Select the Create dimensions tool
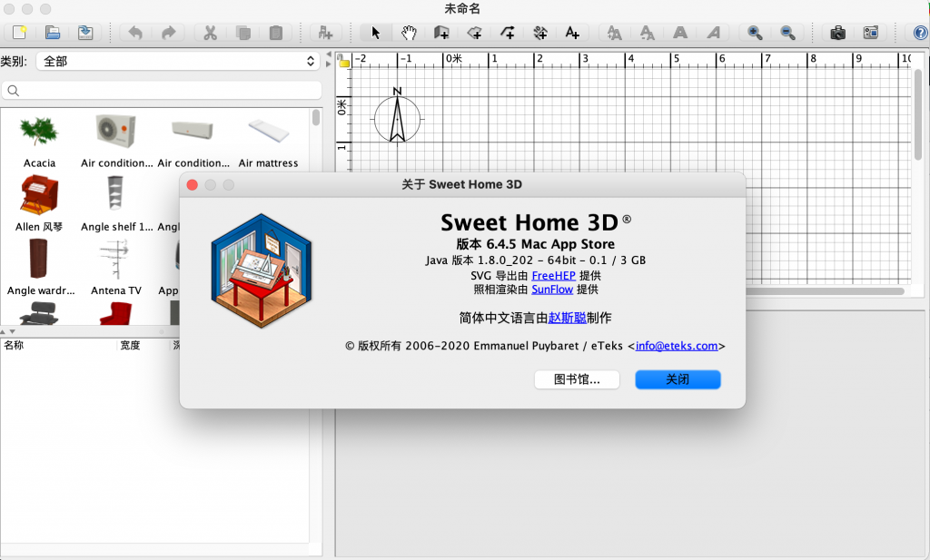 [539, 33]
